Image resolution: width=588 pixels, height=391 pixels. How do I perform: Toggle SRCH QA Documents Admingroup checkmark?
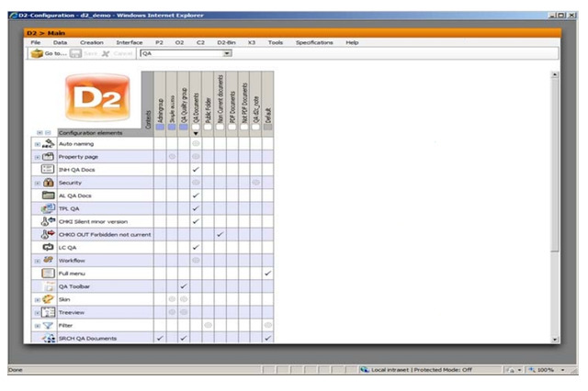click(160, 338)
